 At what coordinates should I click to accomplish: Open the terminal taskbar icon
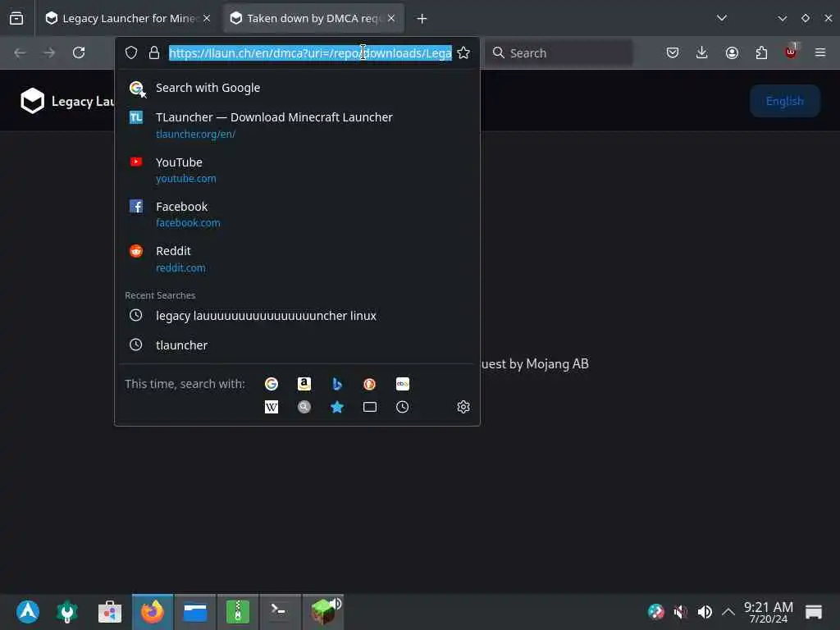[281, 612]
